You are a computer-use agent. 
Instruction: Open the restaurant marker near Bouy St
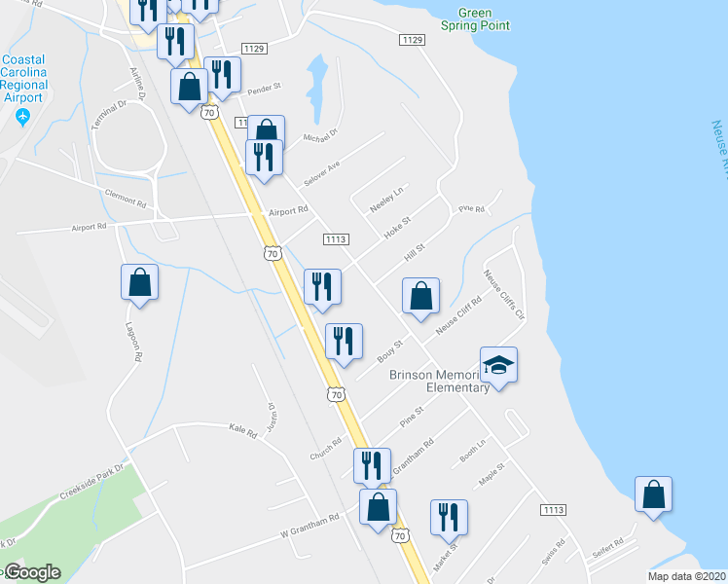(x=344, y=343)
